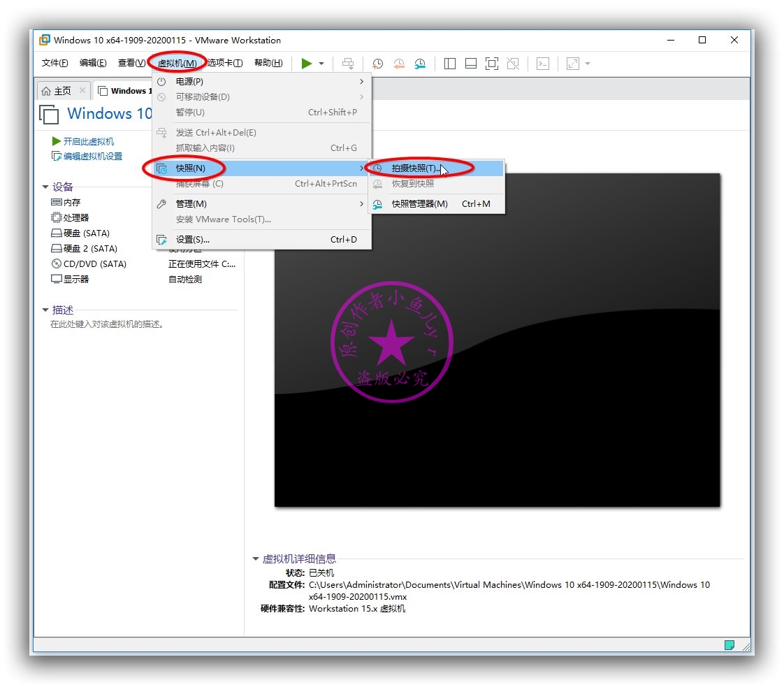Click the VMware Workstation title bar icon
The image size is (784, 685).
point(45,40)
